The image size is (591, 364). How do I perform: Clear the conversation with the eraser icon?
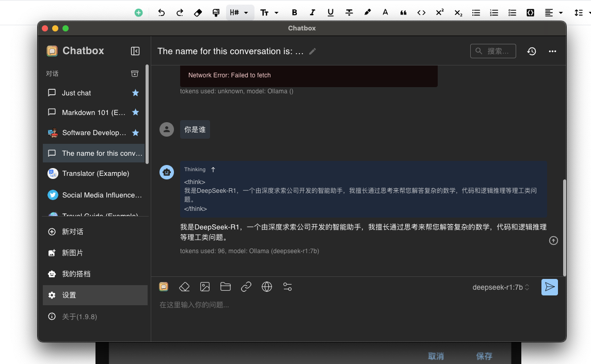(184, 287)
